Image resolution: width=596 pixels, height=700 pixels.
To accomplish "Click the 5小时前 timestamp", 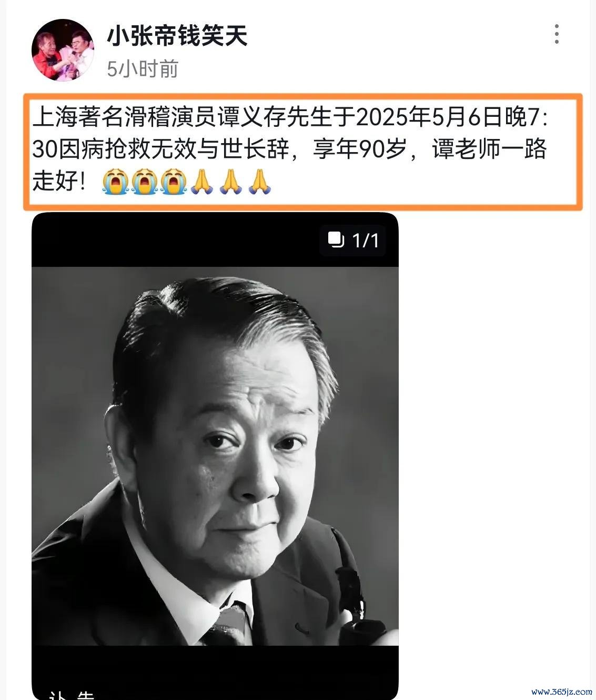I will tap(143, 69).
